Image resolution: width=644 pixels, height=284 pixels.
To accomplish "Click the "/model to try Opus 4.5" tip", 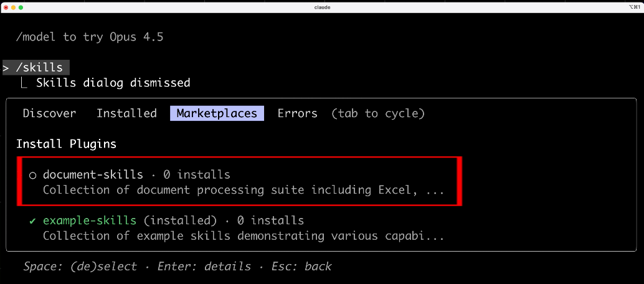I will coord(89,37).
